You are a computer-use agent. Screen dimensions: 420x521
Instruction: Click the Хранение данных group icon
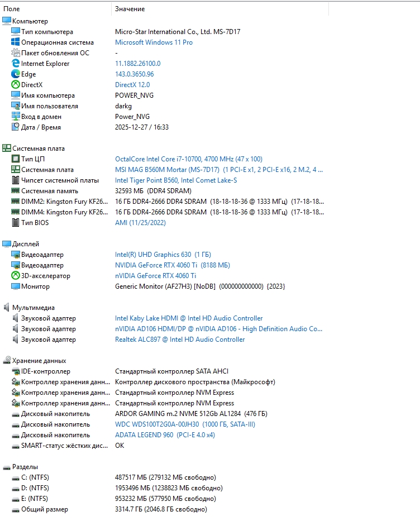[x=6, y=361]
